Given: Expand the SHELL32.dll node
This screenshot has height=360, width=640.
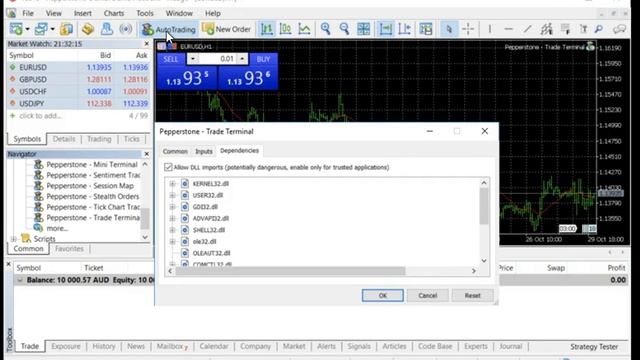Looking at the screenshot, I should 172,230.
